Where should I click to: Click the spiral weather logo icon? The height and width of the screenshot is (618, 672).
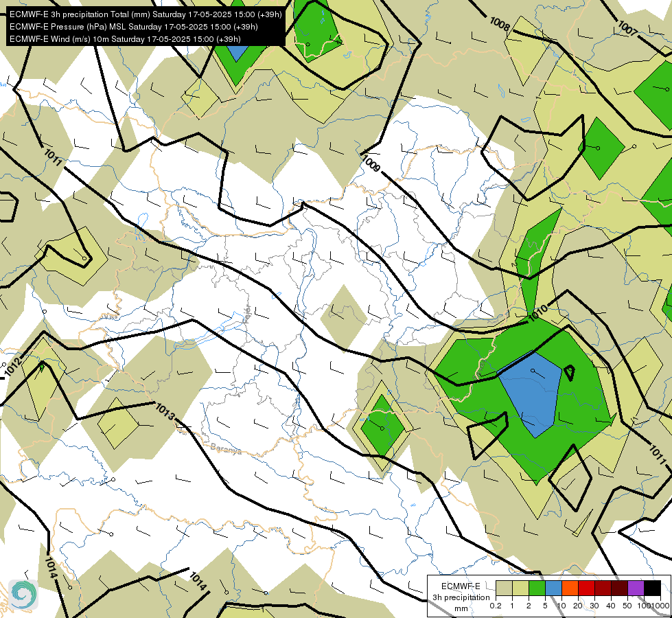click(x=23, y=595)
